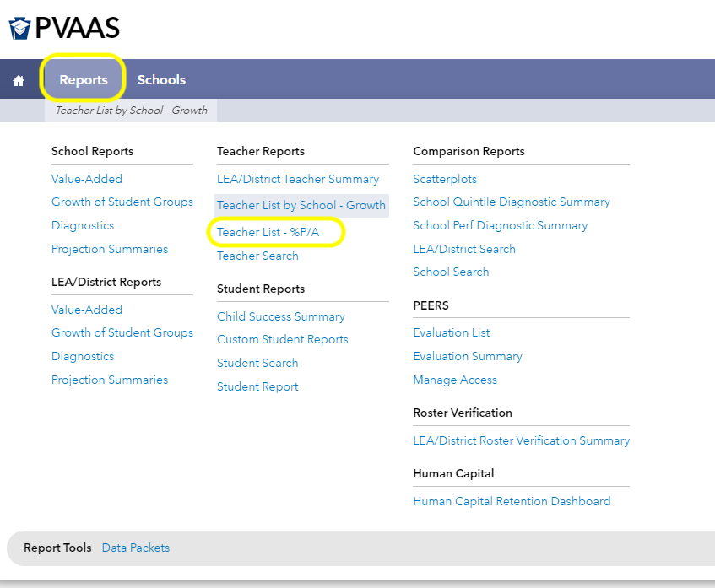This screenshot has width=715, height=588.
Task: Open PEERS Evaluation Summary
Action: [x=468, y=357]
